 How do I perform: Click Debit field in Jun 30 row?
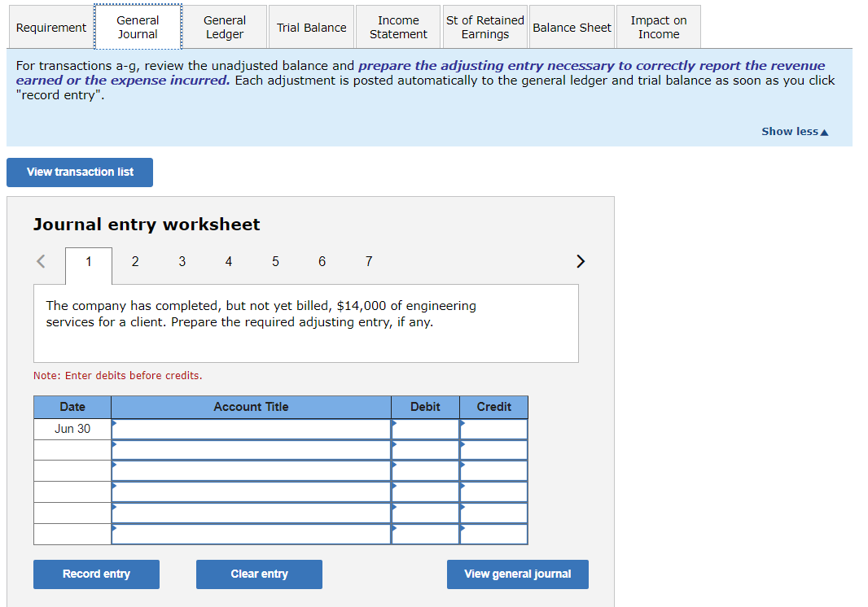click(425, 430)
